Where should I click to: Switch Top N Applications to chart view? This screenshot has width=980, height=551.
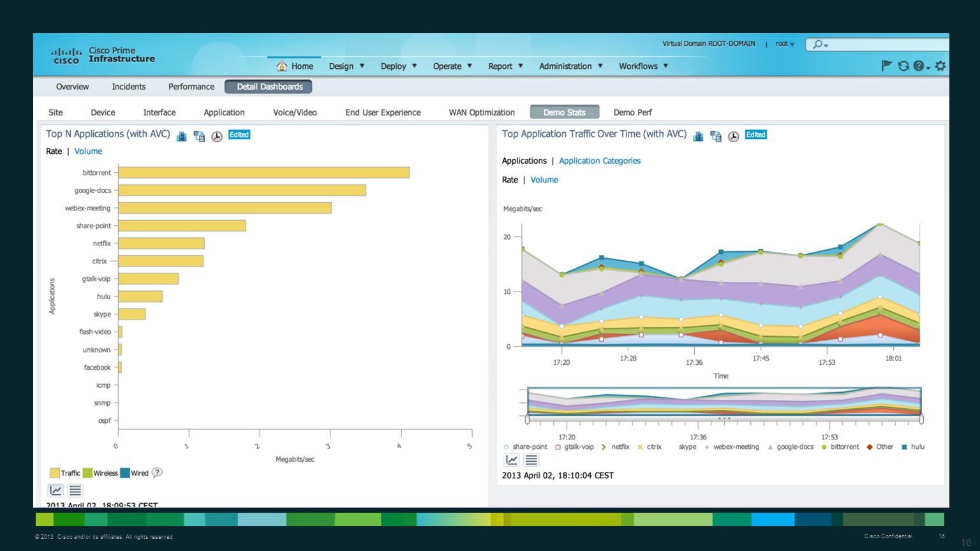coord(56,490)
